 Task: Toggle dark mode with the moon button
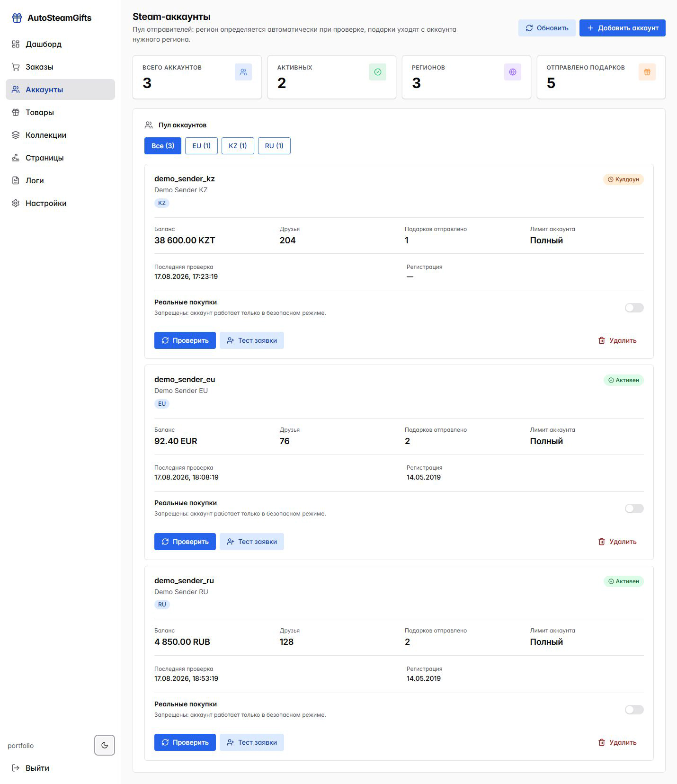105,745
